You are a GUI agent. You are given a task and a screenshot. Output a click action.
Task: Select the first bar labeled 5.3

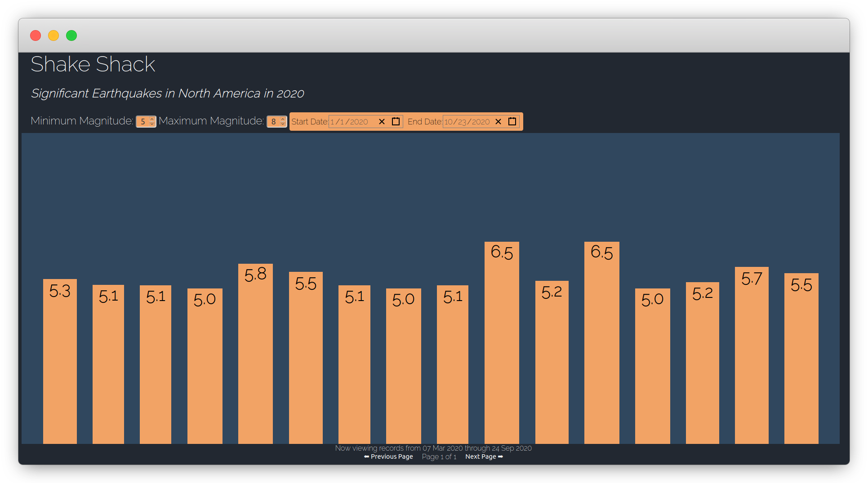point(60,361)
